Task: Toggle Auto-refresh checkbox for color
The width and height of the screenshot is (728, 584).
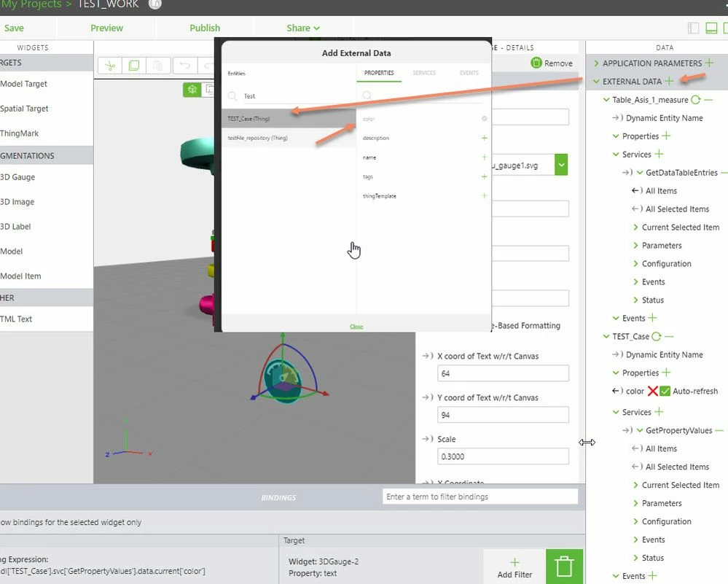Action: click(x=665, y=392)
